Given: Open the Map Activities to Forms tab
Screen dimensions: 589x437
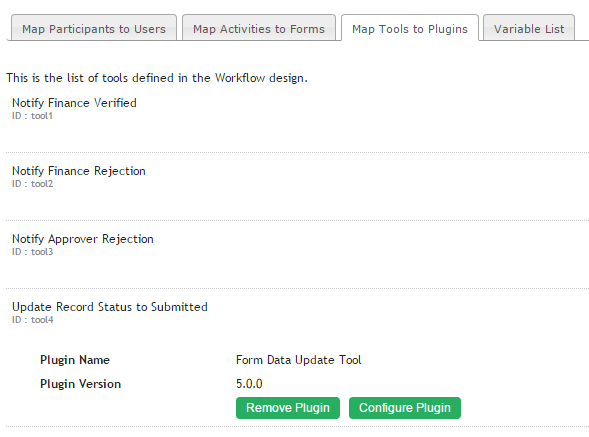Looking at the screenshot, I should [259, 28].
